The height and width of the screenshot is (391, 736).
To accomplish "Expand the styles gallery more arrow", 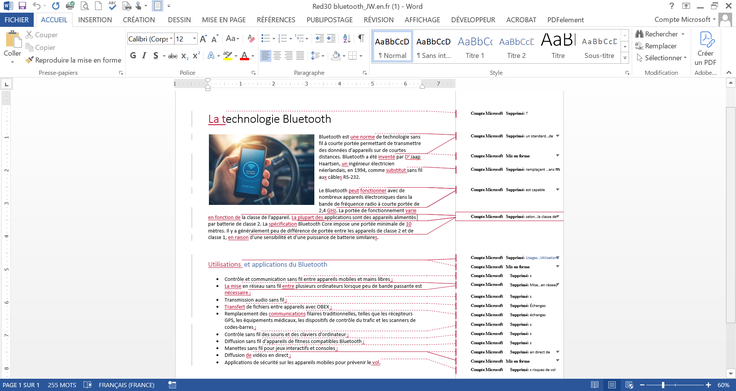I will (x=625, y=58).
